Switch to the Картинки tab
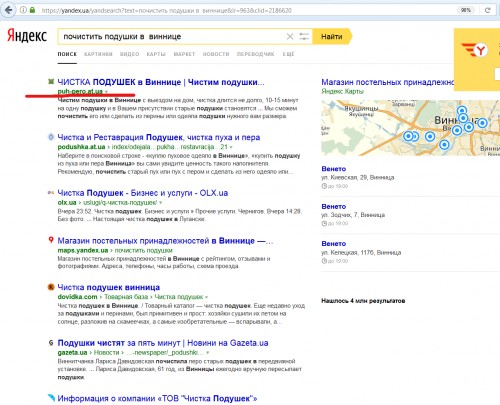The width and height of the screenshot is (500, 405). pyautogui.click(x=98, y=54)
